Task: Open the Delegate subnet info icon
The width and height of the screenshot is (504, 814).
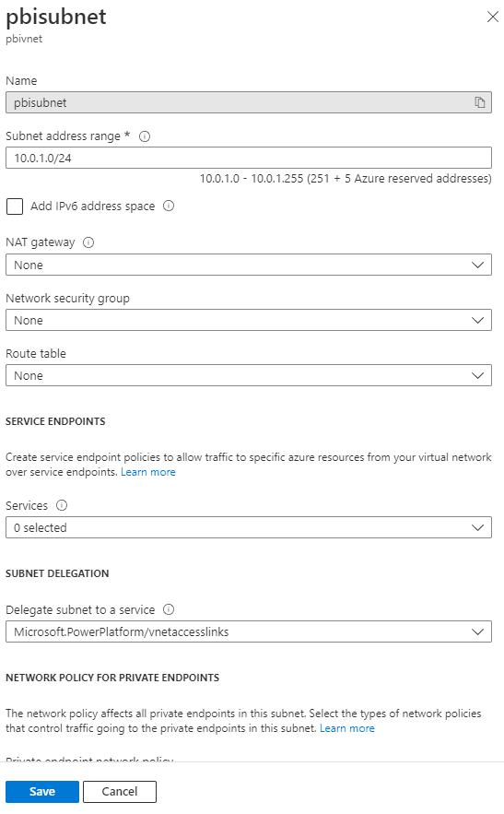Action: [169, 609]
